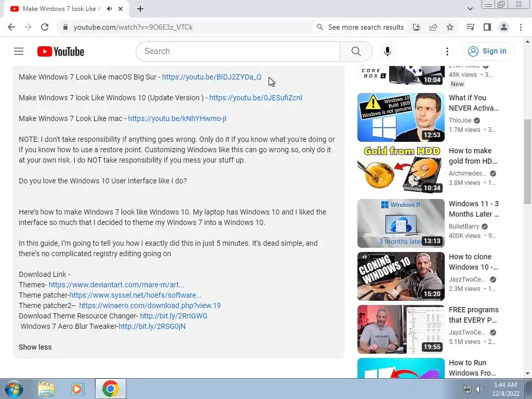Visit the Archimedes channel name
The image size is (532, 399).
click(468, 174)
